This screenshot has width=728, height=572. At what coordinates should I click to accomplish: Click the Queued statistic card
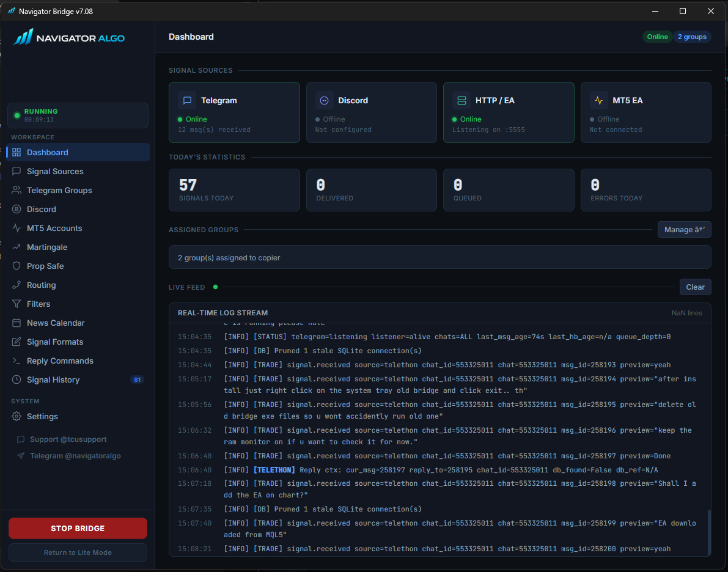tap(509, 190)
